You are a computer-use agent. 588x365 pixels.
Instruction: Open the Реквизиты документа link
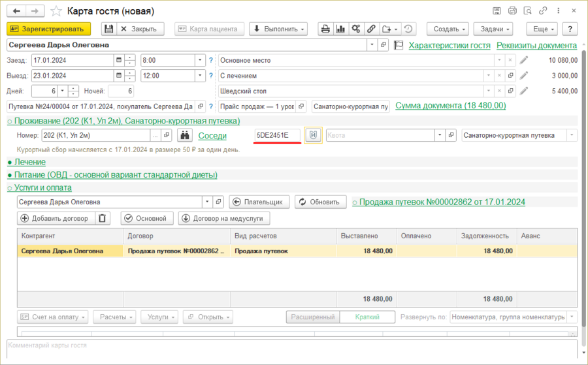[536, 45]
